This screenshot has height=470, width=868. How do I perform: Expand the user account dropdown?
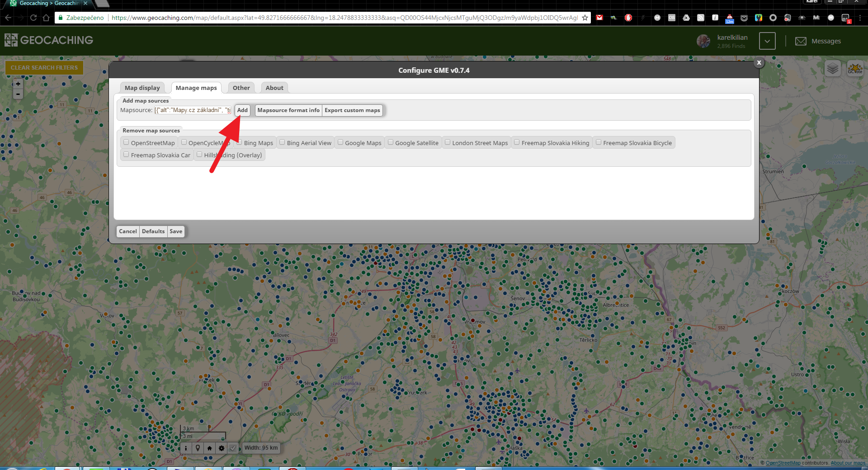coord(767,41)
